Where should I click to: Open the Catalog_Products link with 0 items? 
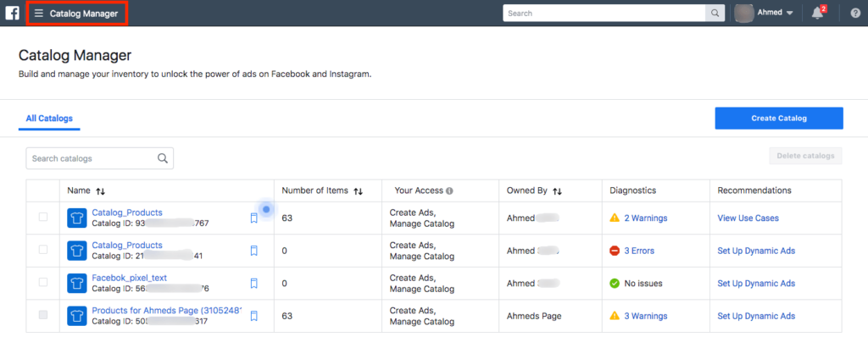click(127, 245)
